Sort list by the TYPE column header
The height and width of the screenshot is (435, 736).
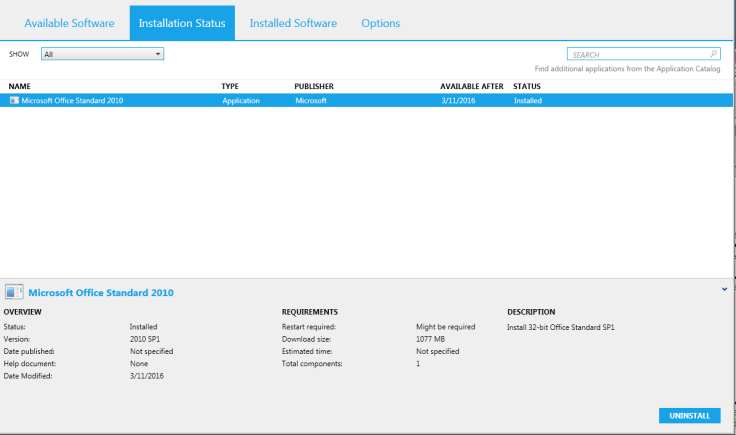pyautogui.click(x=230, y=87)
